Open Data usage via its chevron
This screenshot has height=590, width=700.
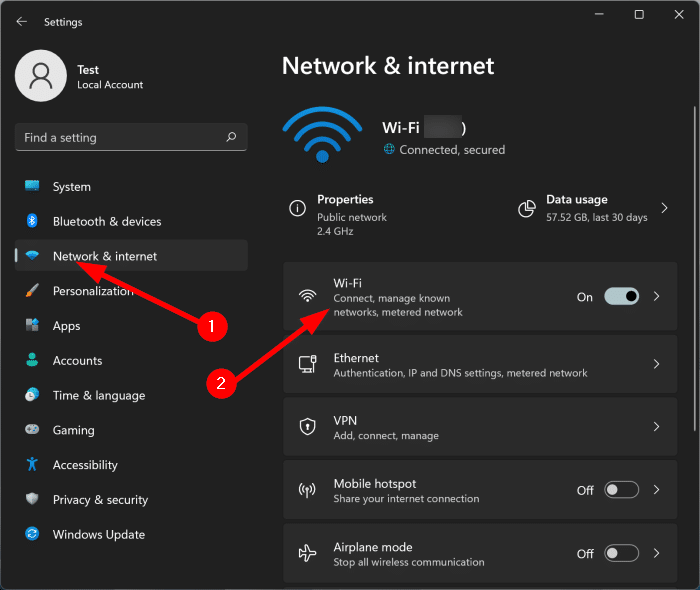pyautogui.click(x=664, y=208)
